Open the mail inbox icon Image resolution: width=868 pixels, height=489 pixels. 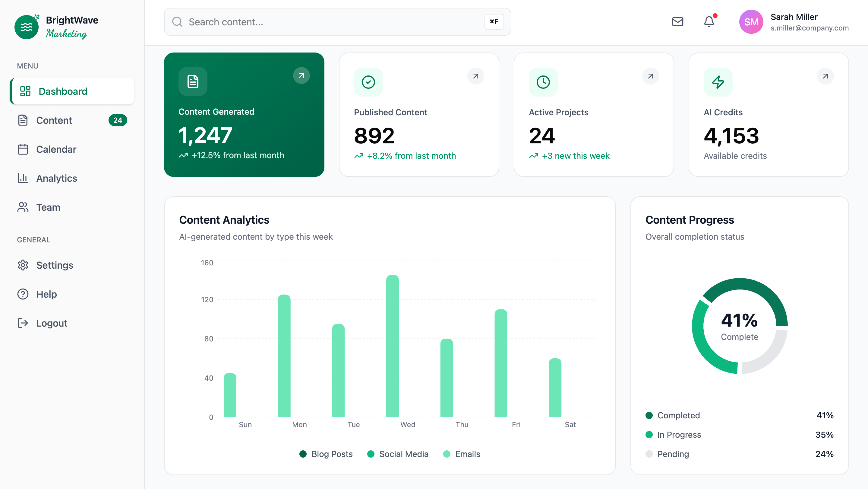(677, 22)
